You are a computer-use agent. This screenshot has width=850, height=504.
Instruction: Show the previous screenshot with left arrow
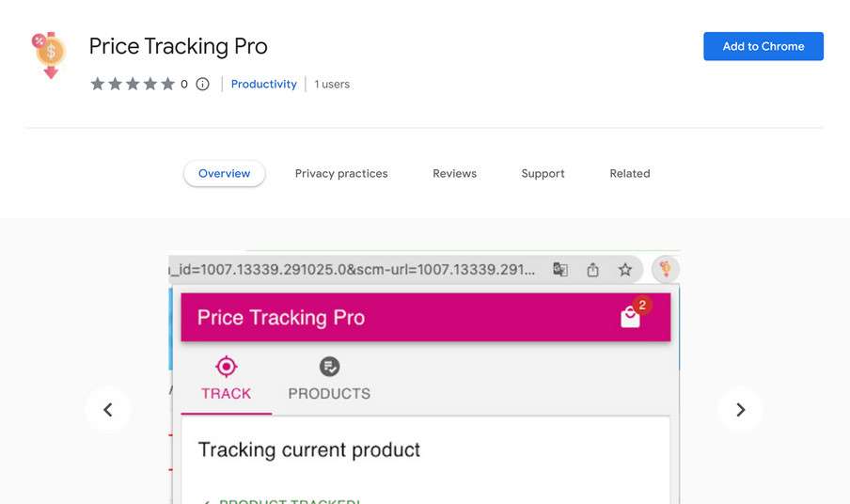pyautogui.click(x=108, y=409)
